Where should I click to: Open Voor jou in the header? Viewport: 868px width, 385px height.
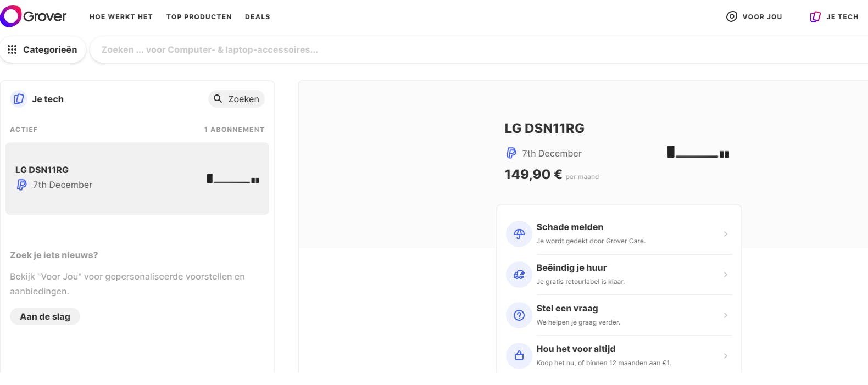pyautogui.click(x=754, y=16)
